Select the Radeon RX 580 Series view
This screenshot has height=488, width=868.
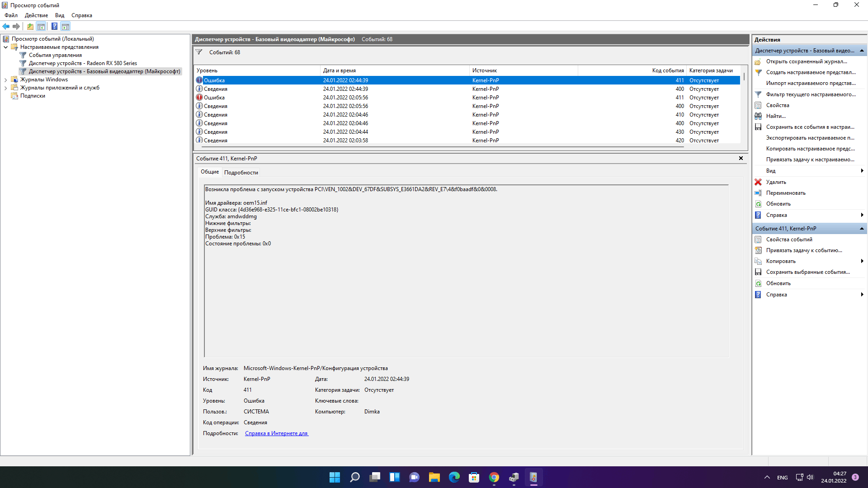pos(83,63)
